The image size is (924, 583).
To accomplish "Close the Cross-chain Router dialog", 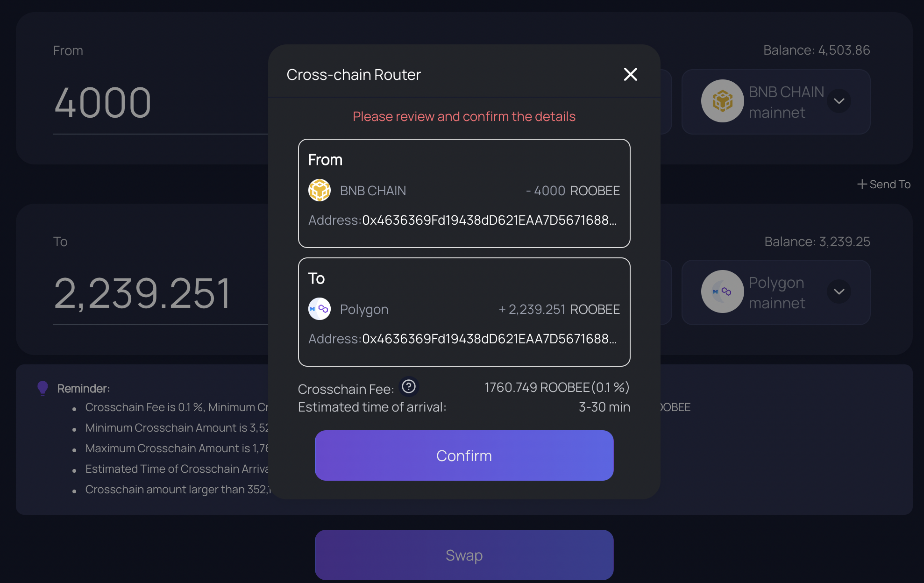I will click(x=631, y=74).
